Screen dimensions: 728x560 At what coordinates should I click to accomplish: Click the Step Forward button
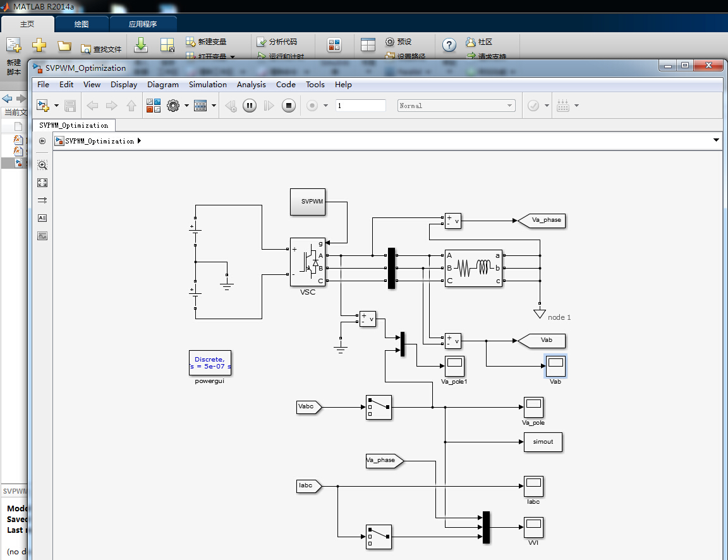pyautogui.click(x=269, y=106)
